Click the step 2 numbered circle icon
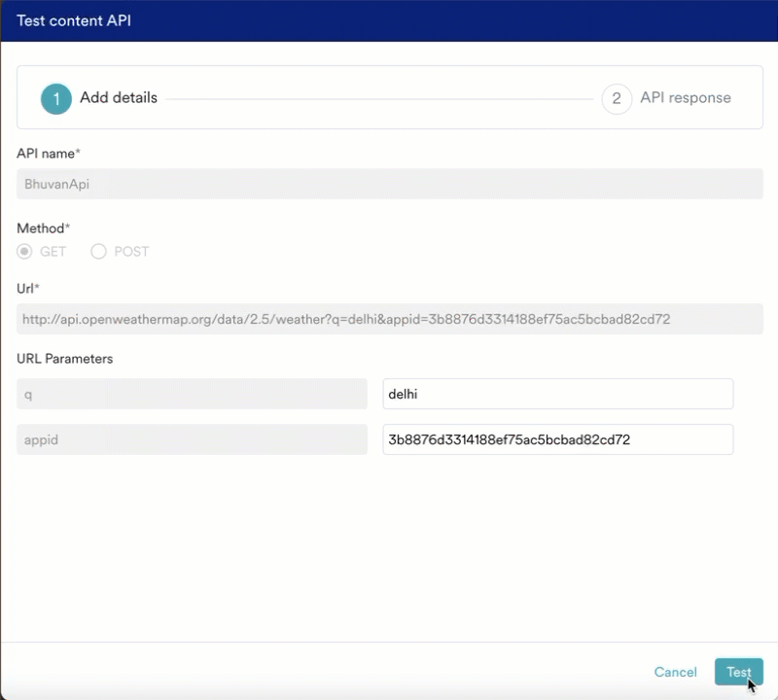778x700 pixels. point(617,98)
